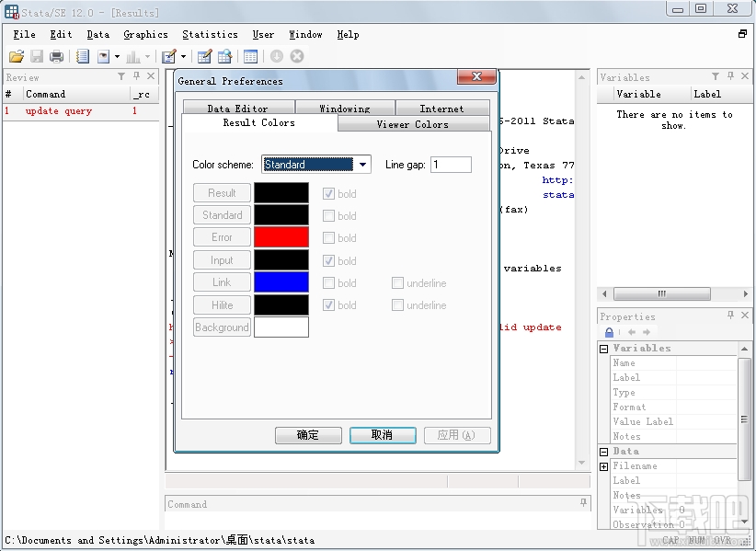Image resolution: width=756 pixels, height=551 pixels.
Task: Open a dataset with the Open toolbar icon
Action: [17, 55]
